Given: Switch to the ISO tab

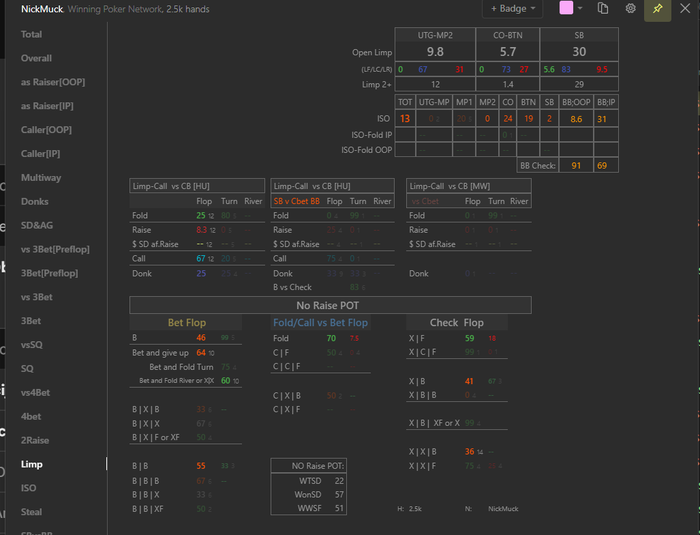Looking at the screenshot, I should (x=28, y=488).
